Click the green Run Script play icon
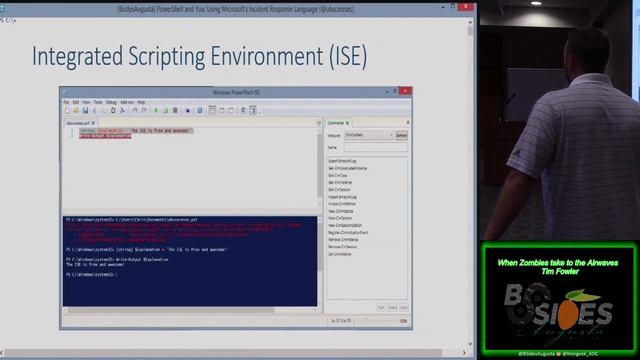The height and width of the screenshot is (360, 640). coord(156,110)
